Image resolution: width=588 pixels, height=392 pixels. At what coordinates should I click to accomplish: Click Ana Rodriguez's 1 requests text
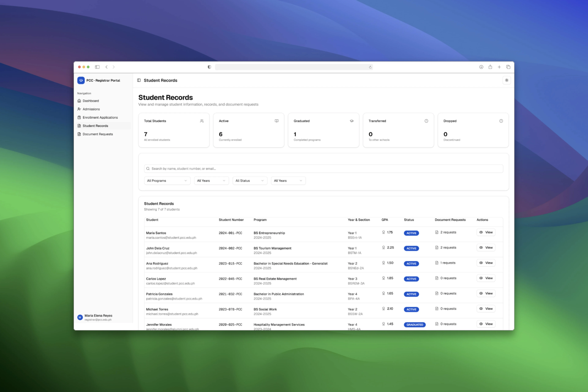pyautogui.click(x=447, y=263)
